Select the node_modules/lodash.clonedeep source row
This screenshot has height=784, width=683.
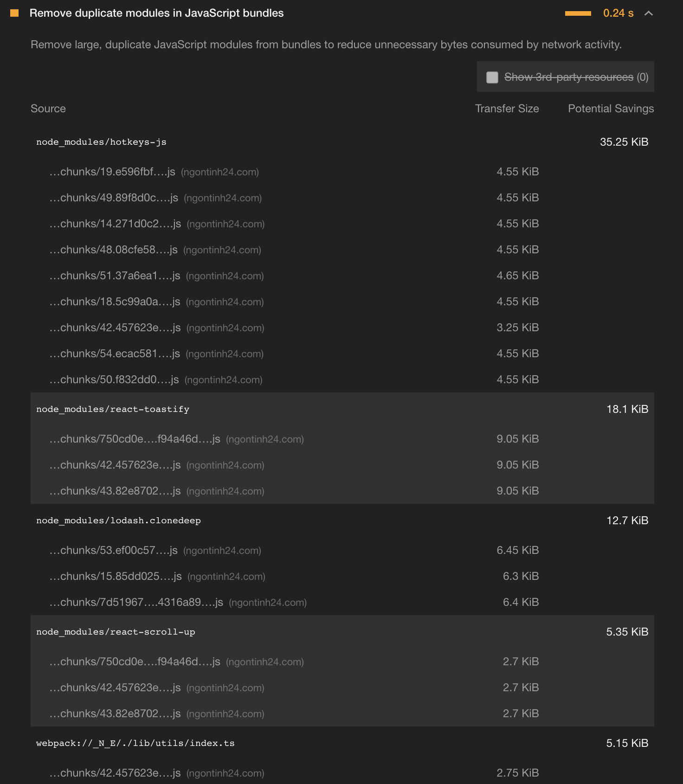click(x=119, y=521)
